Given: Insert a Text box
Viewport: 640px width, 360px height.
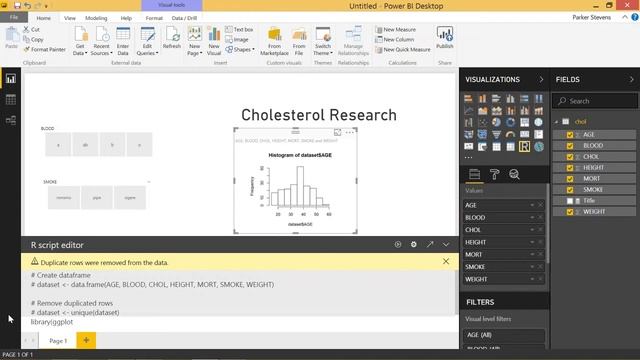Looking at the screenshot, I should [239, 29].
